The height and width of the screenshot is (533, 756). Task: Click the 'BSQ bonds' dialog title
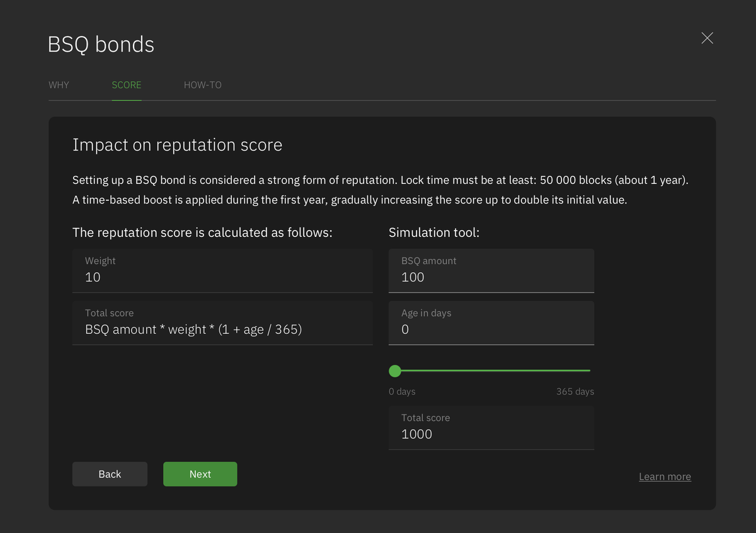point(101,45)
